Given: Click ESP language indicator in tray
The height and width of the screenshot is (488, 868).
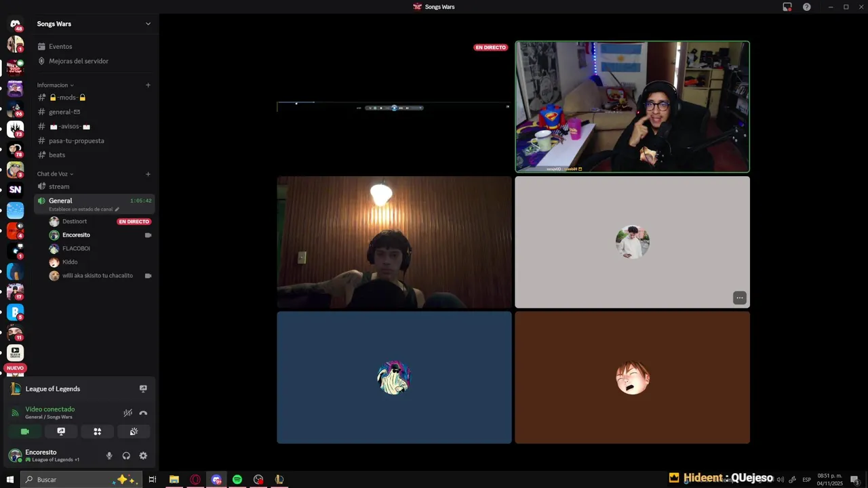Looking at the screenshot, I should pyautogui.click(x=807, y=479).
